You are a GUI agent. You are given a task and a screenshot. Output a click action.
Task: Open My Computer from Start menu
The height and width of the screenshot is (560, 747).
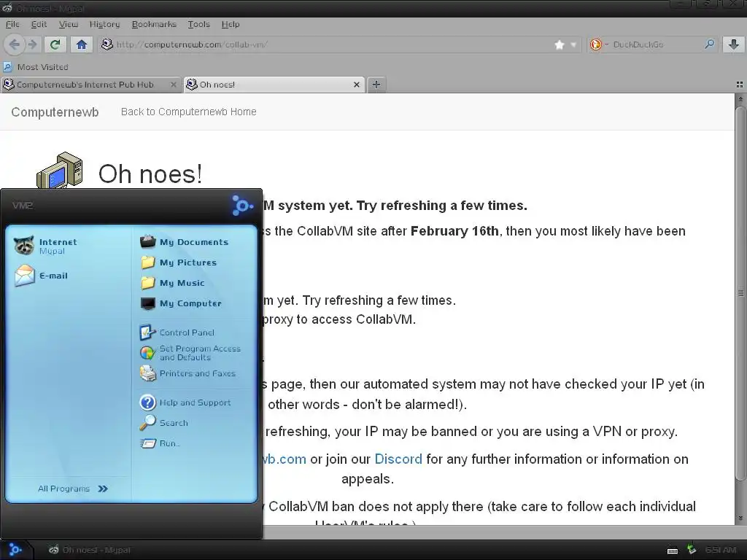(x=181, y=303)
